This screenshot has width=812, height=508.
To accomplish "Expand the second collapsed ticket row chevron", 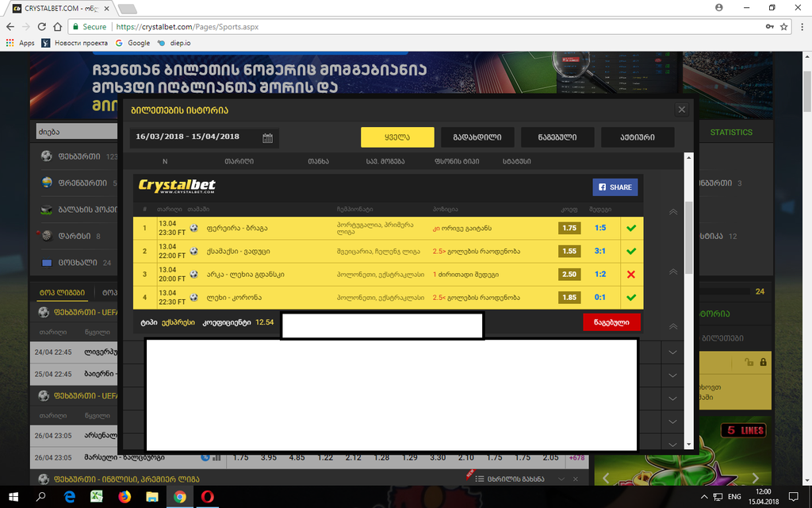I will pyautogui.click(x=672, y=375).
